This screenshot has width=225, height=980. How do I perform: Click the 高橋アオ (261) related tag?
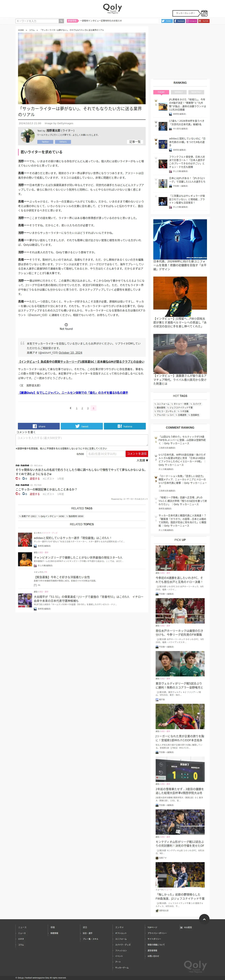pos(28,516)
